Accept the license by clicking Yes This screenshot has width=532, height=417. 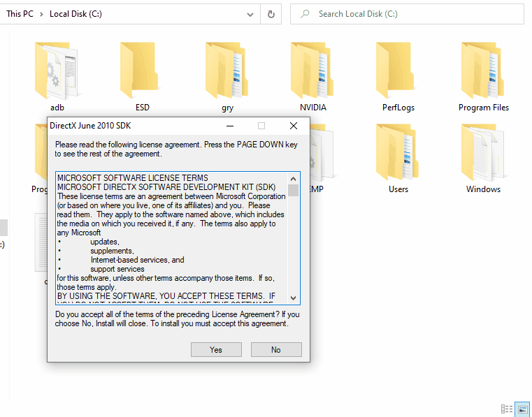tap(216, 350)
